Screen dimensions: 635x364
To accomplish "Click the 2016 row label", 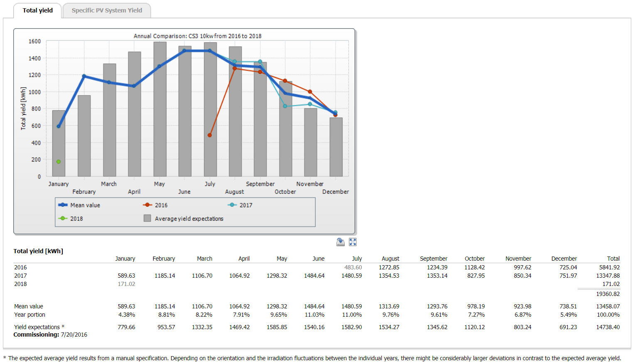I will pyautogui.click(x=20, y=267).
